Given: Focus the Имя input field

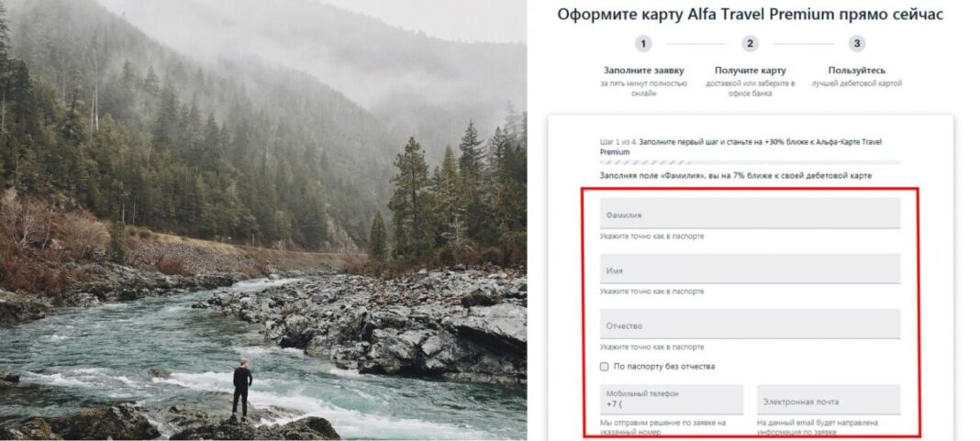Looking at the screenshot, I should coord(750,270).
